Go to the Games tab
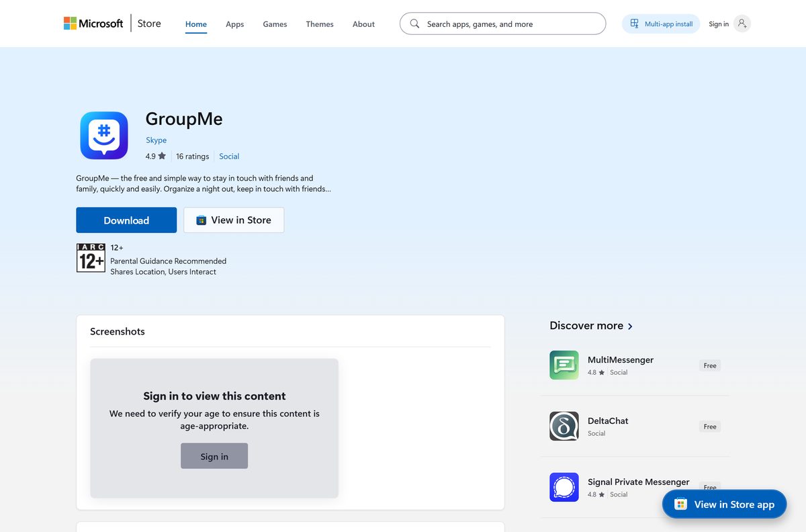The image size is (806, 532). pos(275,24)
